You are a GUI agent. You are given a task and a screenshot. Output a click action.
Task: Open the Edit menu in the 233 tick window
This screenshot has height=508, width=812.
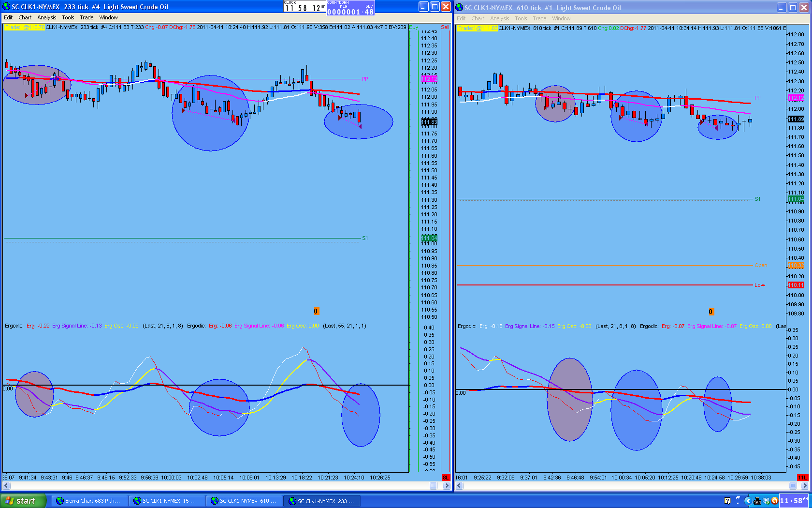tap(9, 17)
